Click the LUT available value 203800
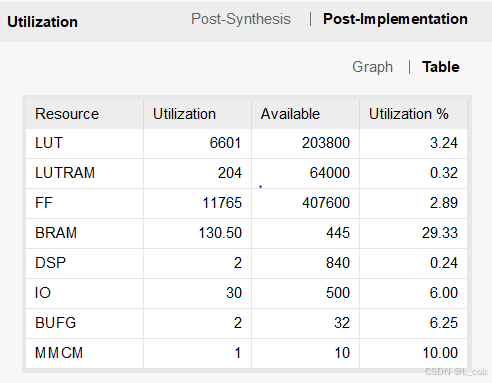Screen dimensions: 492x383 pyautogui.click(x=326, y=143)
